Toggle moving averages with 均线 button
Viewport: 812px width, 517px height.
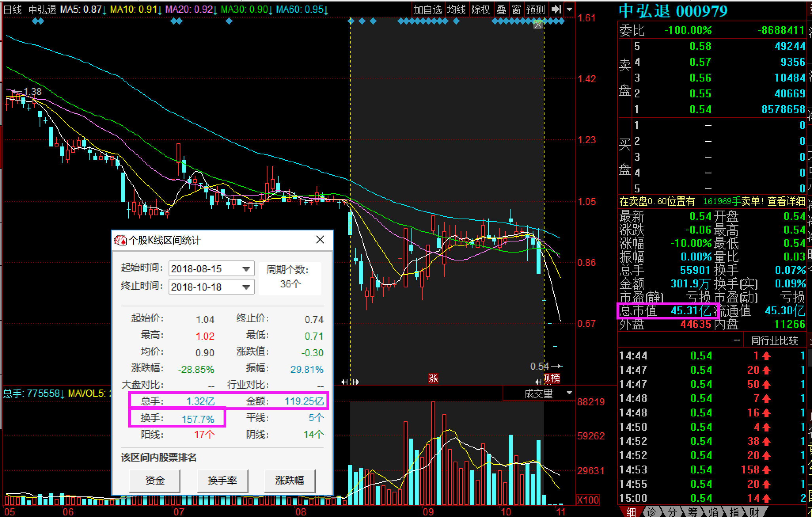(x=456, y=10)
